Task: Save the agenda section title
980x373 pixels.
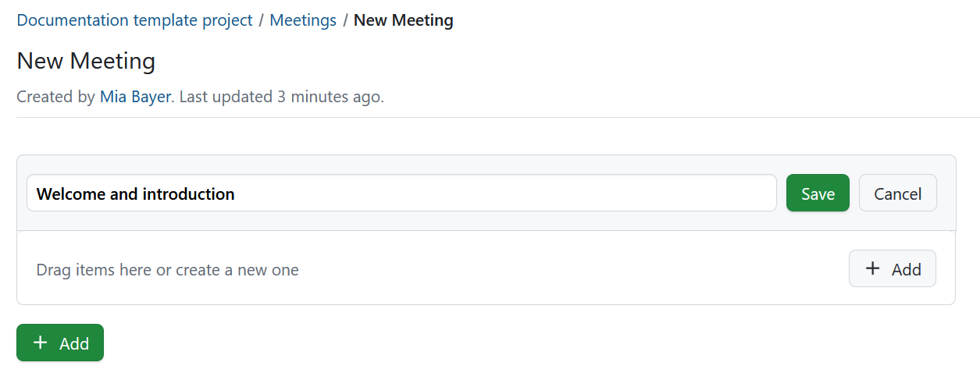Action: [818, 194]
